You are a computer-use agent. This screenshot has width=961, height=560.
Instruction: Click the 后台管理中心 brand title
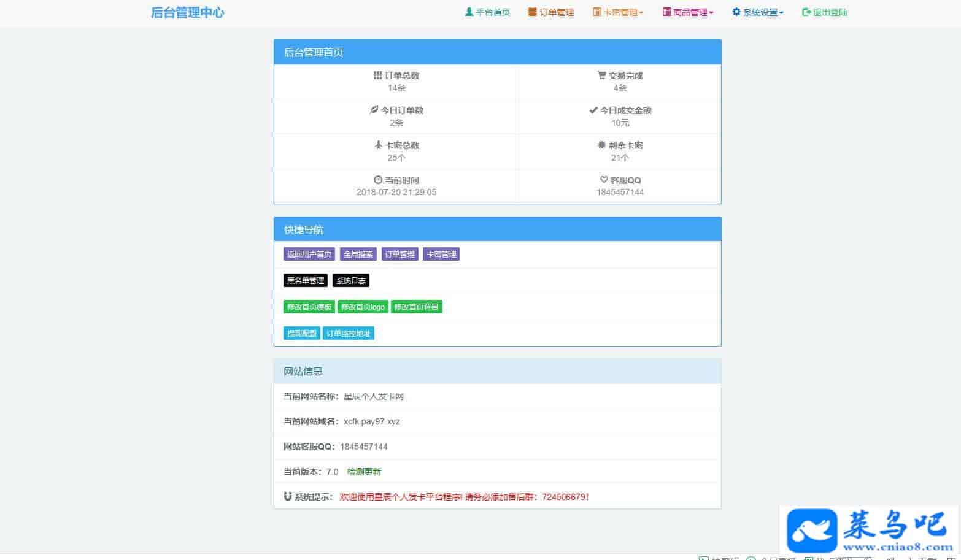coord(188,12)
